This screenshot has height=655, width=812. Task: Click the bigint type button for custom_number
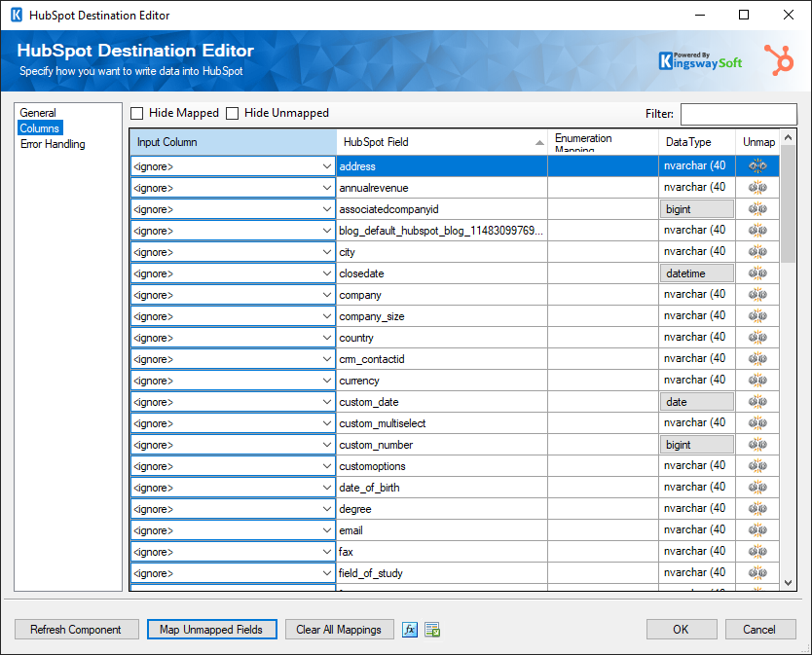click(x=697, y=445)
